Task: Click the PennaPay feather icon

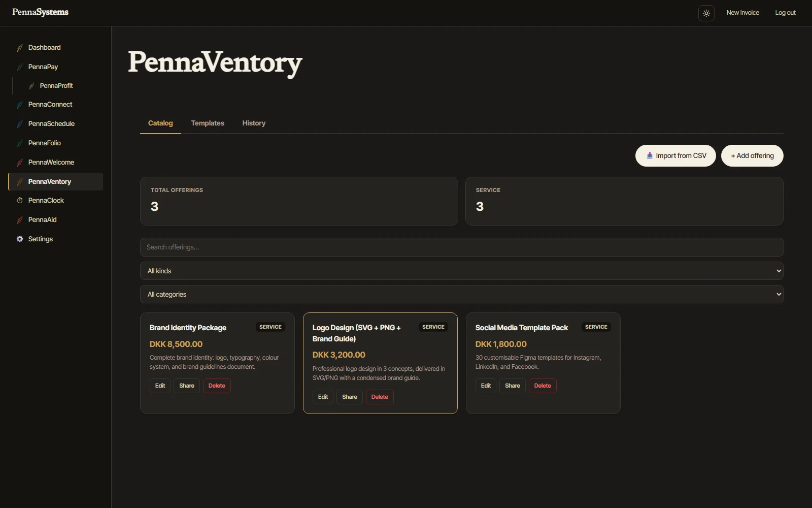Action: click(x=20, y=67)
